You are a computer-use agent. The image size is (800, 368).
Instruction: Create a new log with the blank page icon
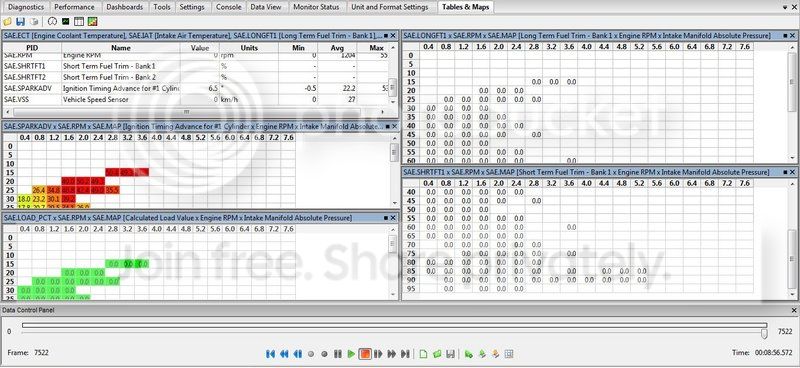[x=423, y=354]
